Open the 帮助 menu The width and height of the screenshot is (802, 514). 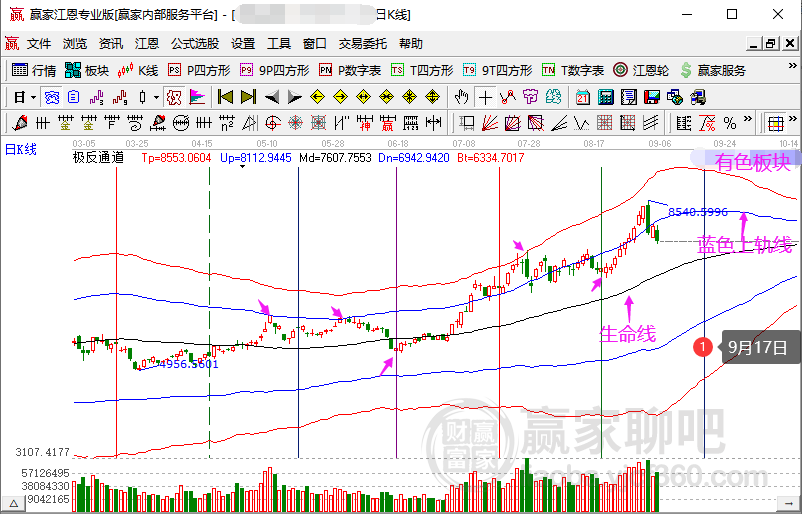pyautogui.click(x=411, y=43)
